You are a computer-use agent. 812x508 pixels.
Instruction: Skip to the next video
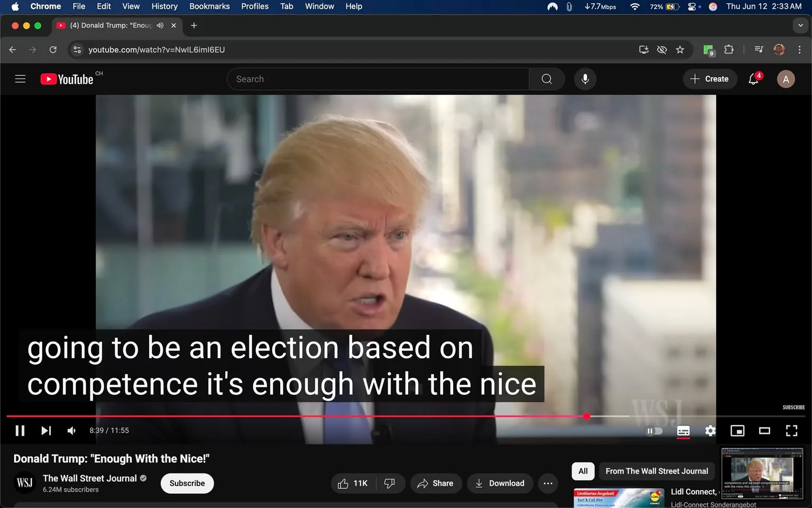coord(45,430)
